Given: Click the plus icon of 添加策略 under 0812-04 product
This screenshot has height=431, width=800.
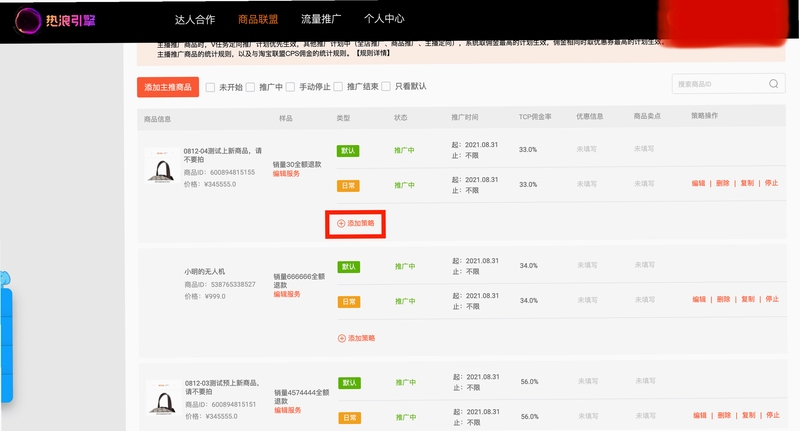Looking at the screenshot, I should click(341, 223).
